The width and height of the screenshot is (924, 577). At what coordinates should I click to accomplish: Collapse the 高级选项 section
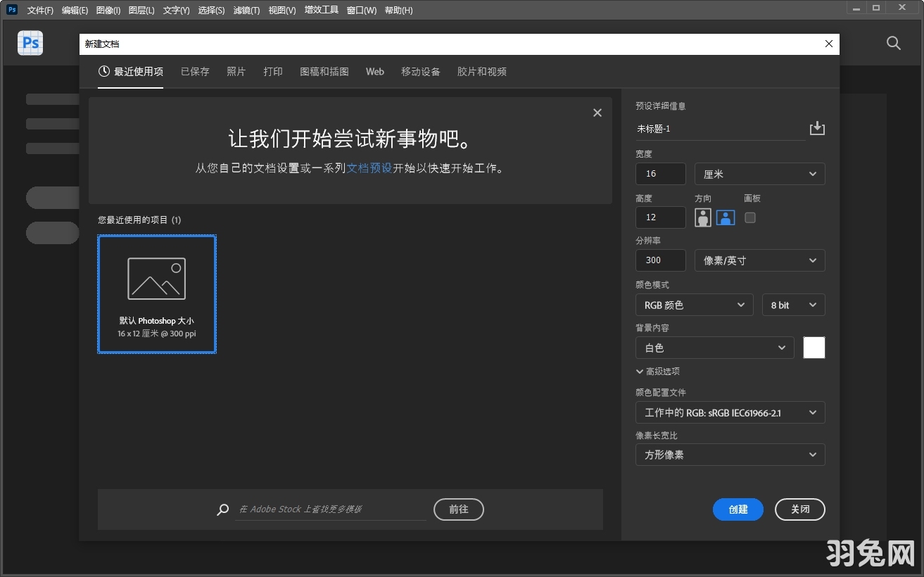658,371
